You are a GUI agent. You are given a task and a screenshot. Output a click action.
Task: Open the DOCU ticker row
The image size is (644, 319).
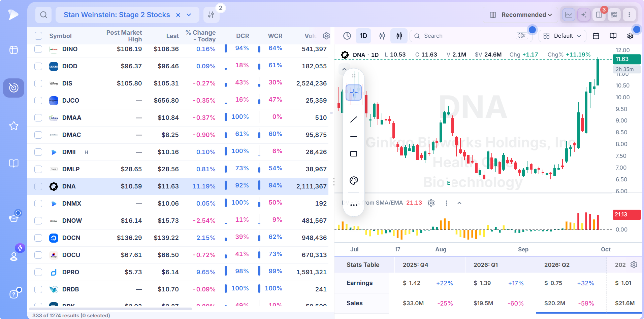pos(178,255)
